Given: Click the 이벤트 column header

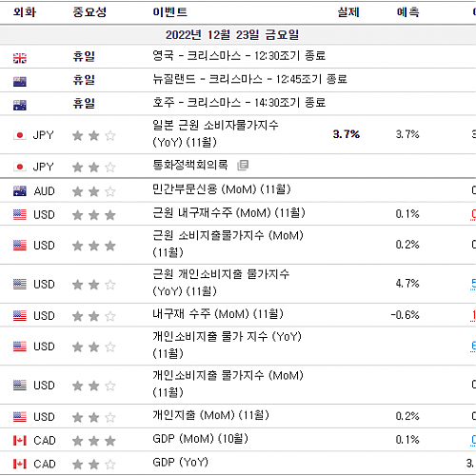Looking at the screenshot, I should [x=170, y=12].
